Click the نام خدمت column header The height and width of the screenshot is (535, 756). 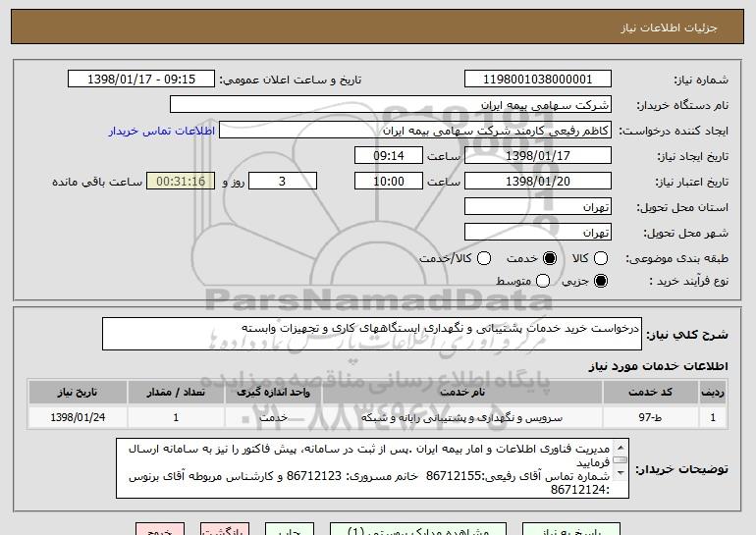coord(461,393)
